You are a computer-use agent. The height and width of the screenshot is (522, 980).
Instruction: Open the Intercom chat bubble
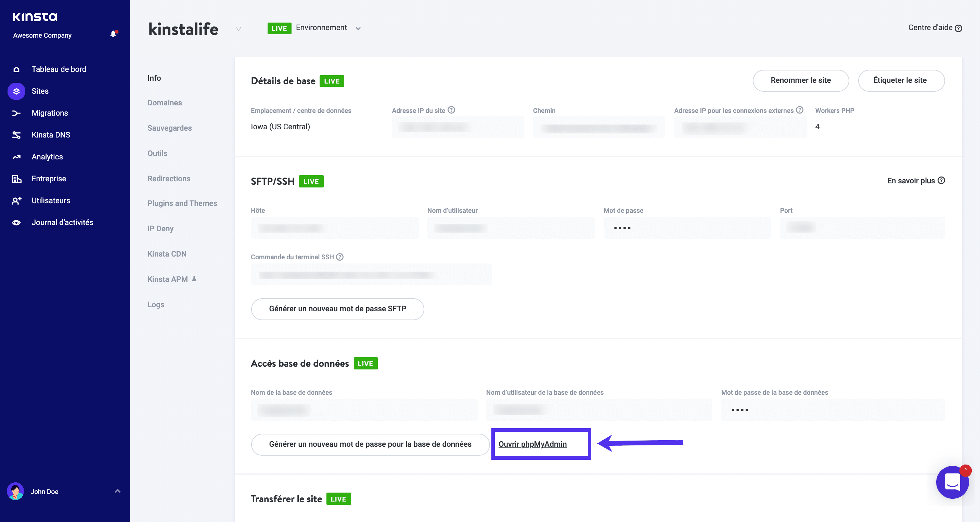pyautogui.click(x=953, y=482)
